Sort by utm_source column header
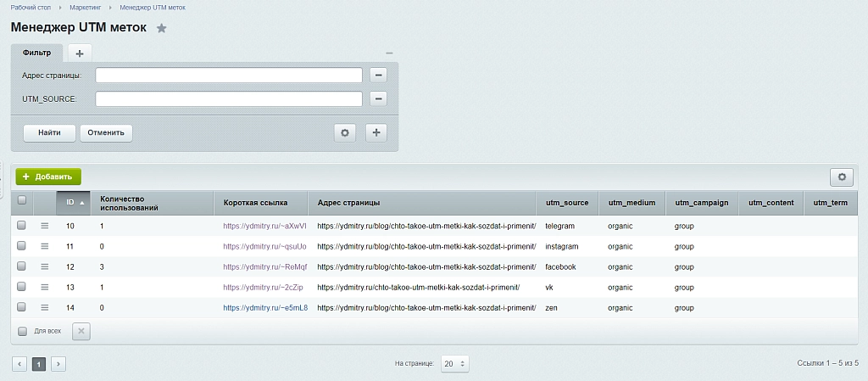This screenshot has width=868, height=381. [567, 203]
